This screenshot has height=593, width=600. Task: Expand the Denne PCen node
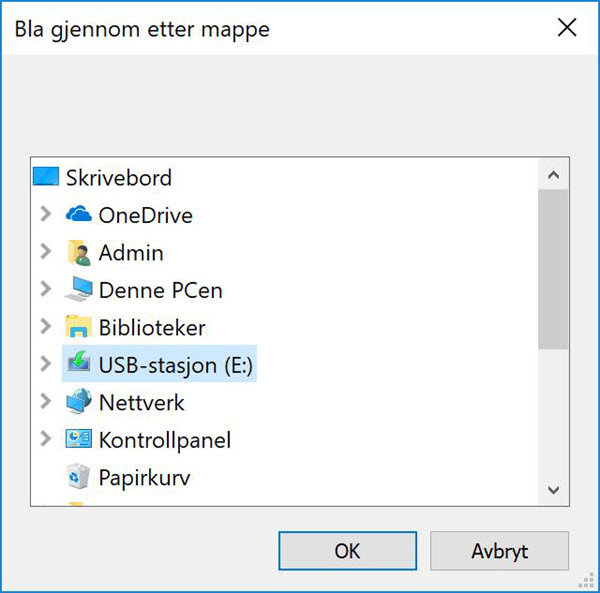coord(45,290)
